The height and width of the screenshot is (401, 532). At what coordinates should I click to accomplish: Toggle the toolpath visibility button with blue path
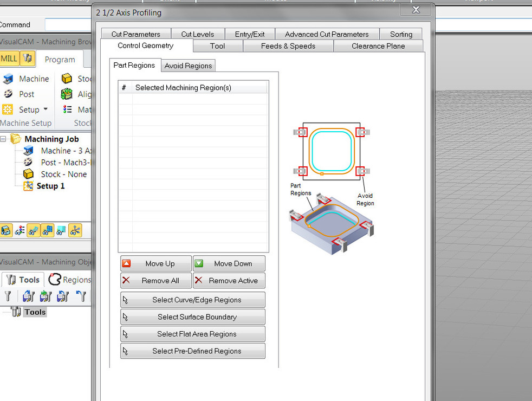pos(34,230)
